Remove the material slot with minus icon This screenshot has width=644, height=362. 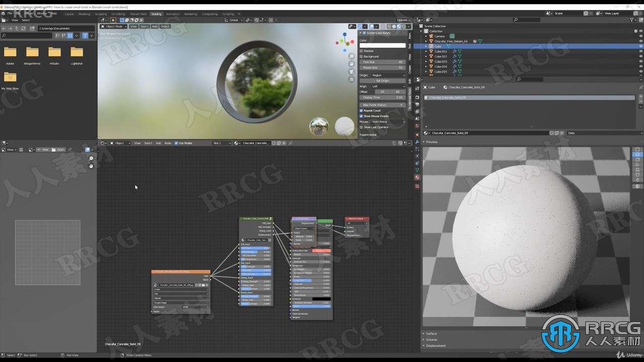coord(640,101)
